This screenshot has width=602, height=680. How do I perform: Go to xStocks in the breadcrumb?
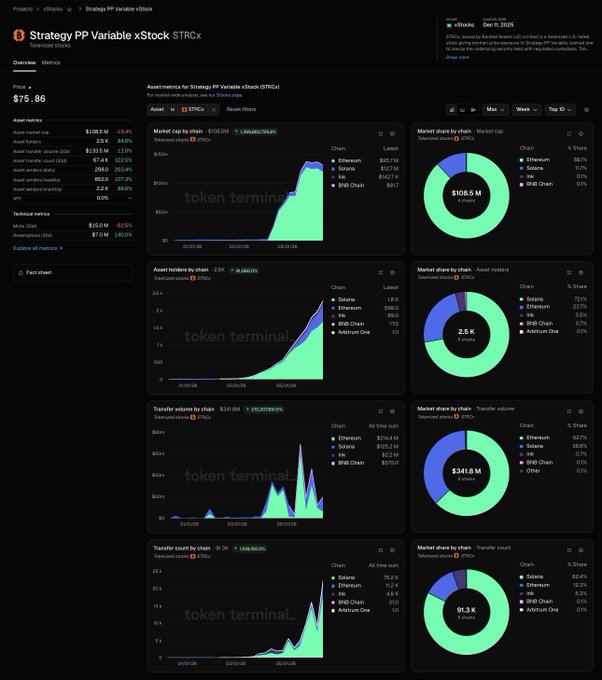(x=52, y=9)
